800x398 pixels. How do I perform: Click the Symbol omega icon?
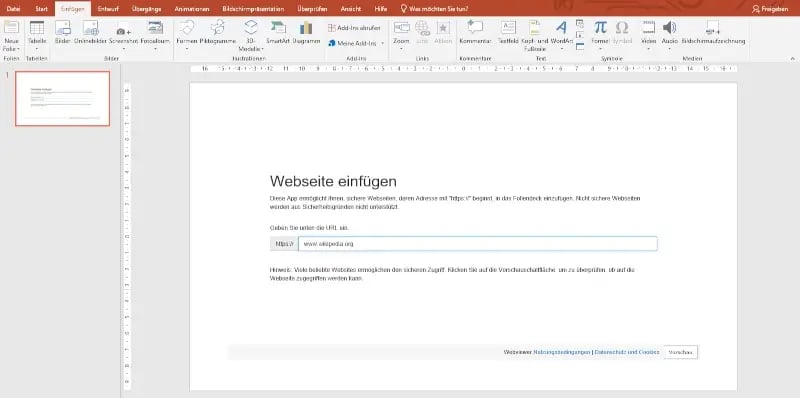(x=621, y=27)
